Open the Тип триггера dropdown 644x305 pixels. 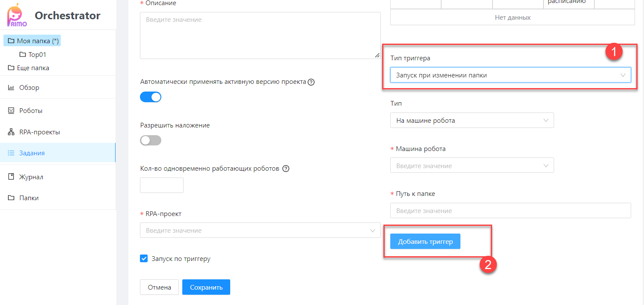(x=510, y=75)
